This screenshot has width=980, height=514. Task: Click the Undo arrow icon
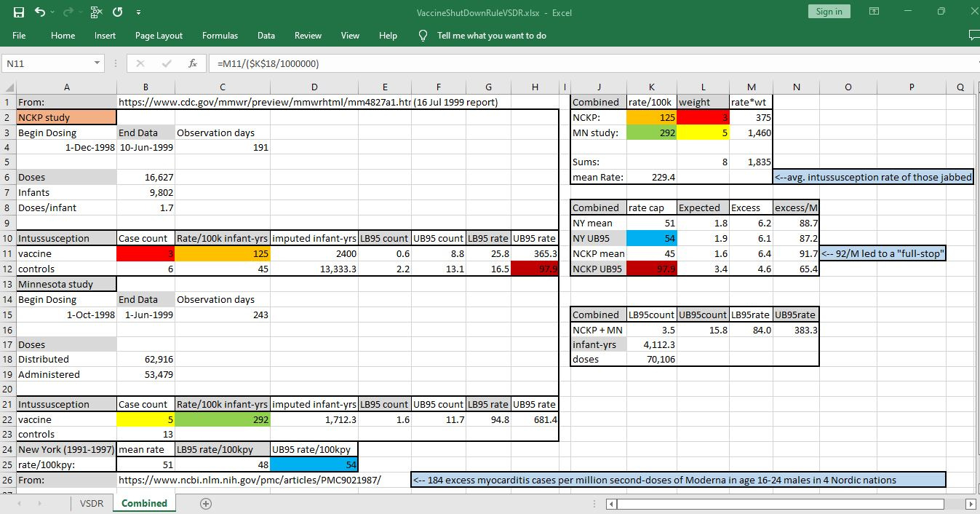pyautogui.click(x=39, y=12)
